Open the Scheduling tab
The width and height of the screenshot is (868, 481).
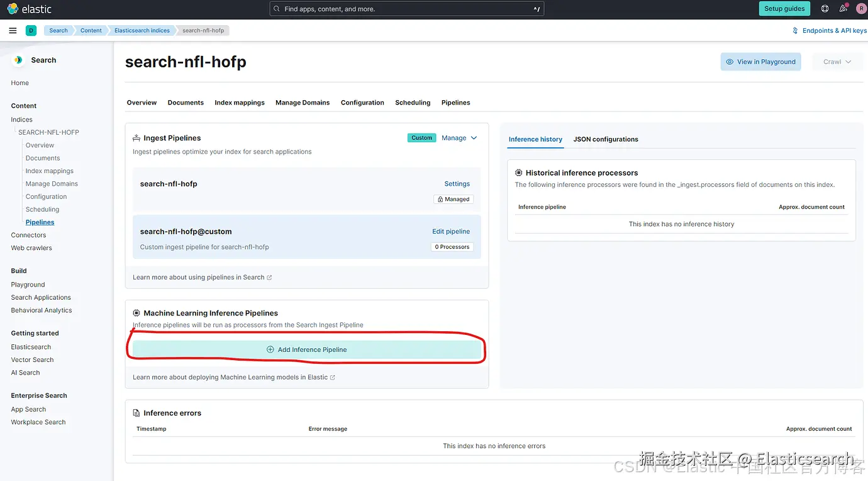click(413, 103)
